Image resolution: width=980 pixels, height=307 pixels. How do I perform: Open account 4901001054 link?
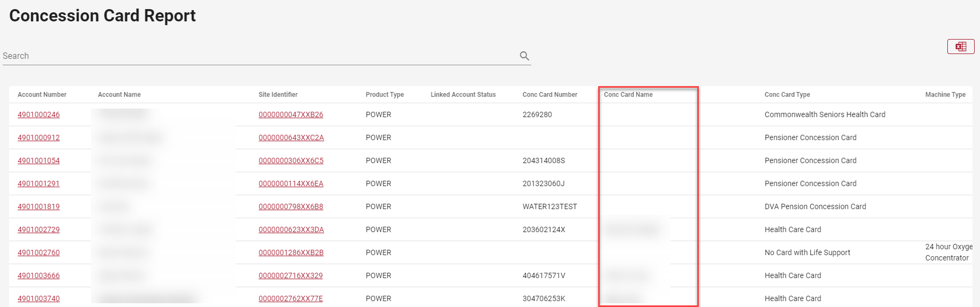(x=39, y=160)
